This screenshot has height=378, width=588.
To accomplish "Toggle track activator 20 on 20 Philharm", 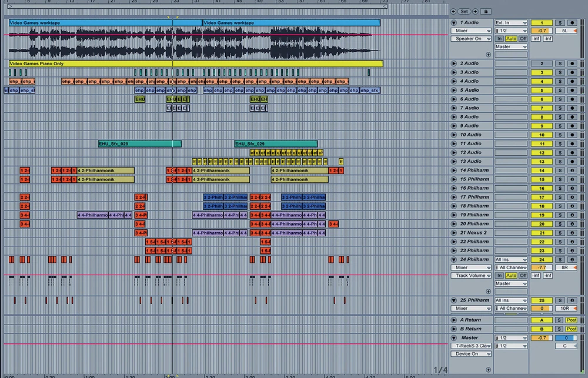I will [x=542, y=224].
